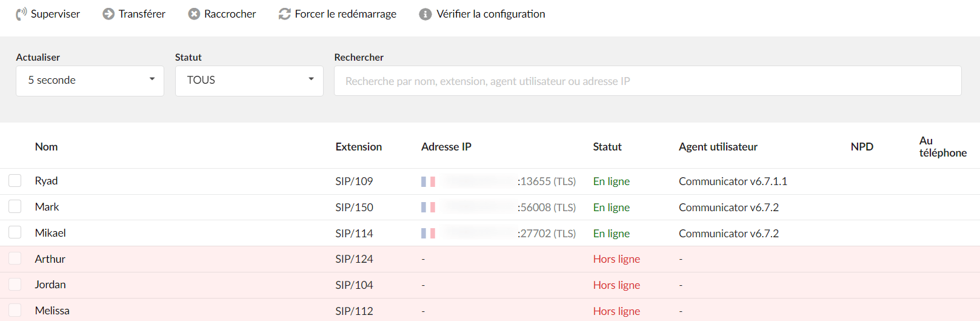Click the Superviser phone icon
The image size is (980, 321).
tap(21, 13)
